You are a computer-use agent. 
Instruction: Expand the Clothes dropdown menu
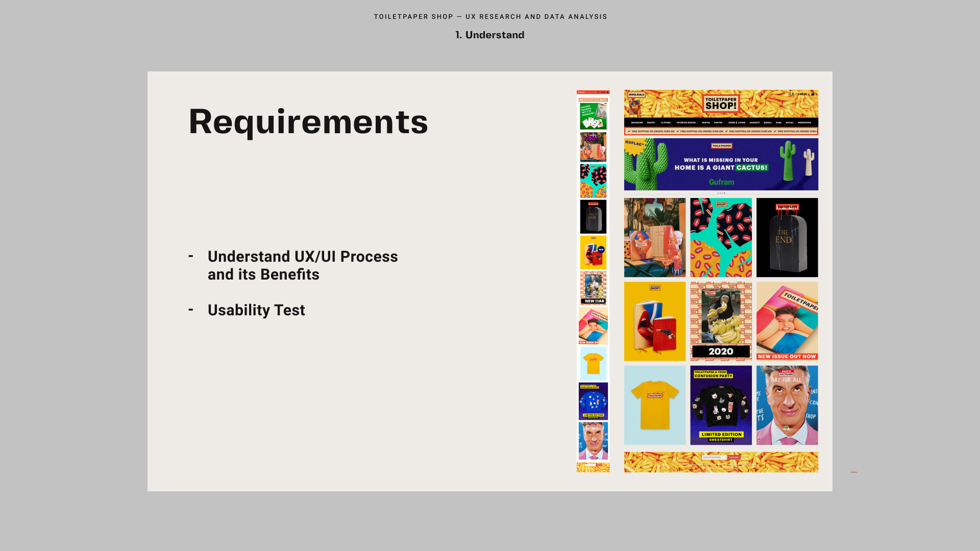click(x=666, y=122)
